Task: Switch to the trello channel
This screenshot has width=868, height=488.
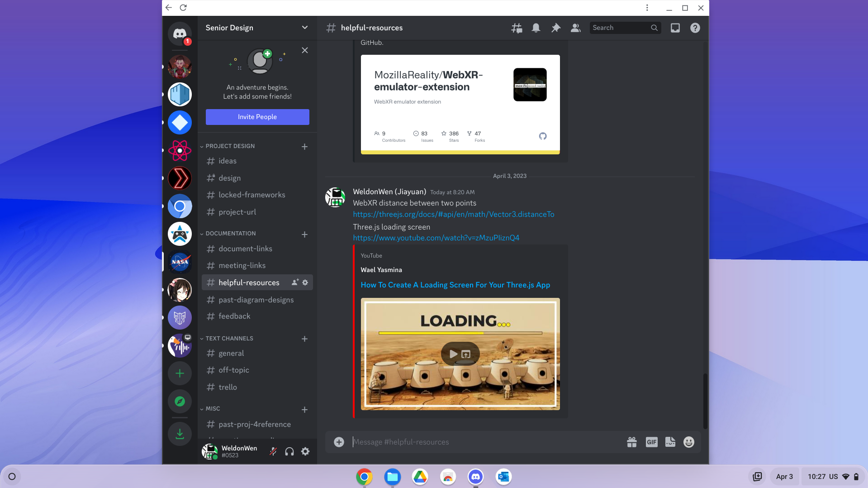Action: point(257,388)
